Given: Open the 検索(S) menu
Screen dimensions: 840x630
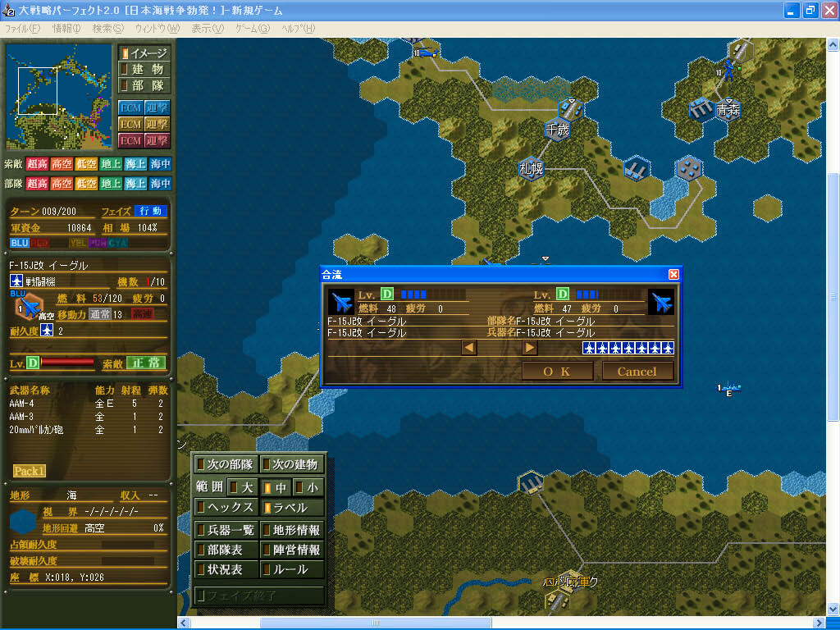Looking at the screenshot, I should click(x=107, y=29).
